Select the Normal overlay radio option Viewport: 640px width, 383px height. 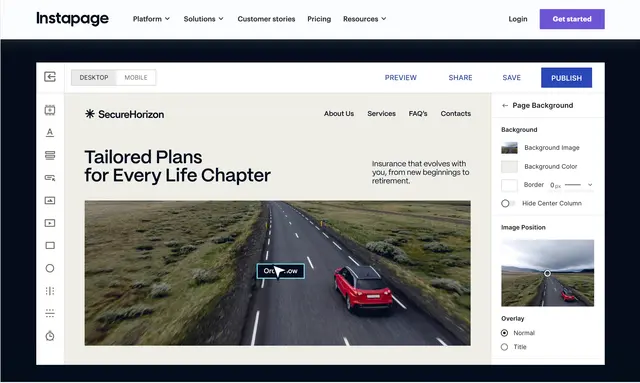click(x=504, y=333)
